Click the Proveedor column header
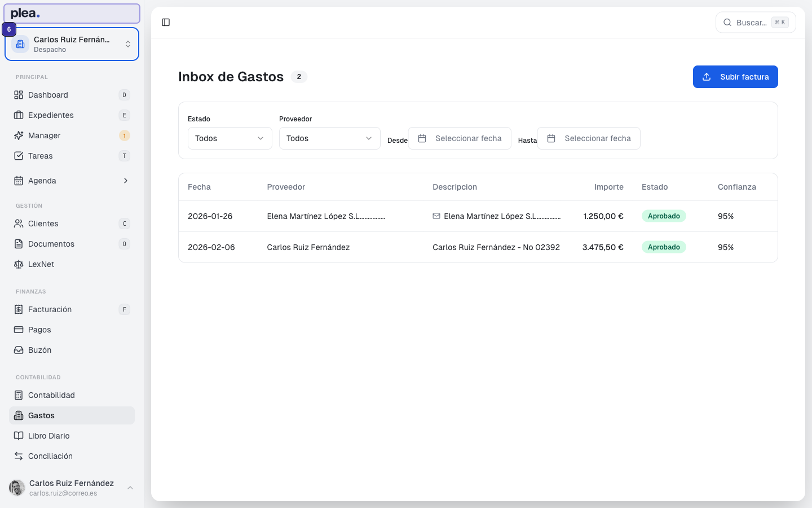The image size is (812, 508). (x=286, y=187)
